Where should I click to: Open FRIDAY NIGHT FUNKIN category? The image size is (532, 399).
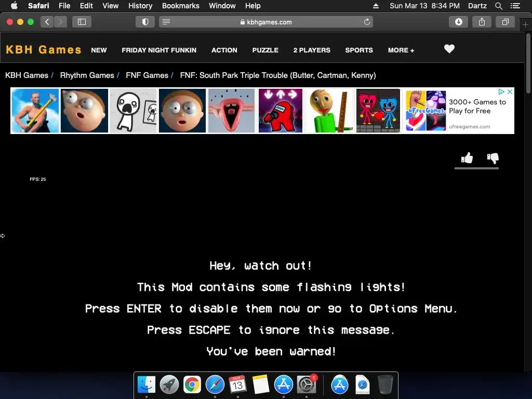pyautogui.click(x=159, y=50)
